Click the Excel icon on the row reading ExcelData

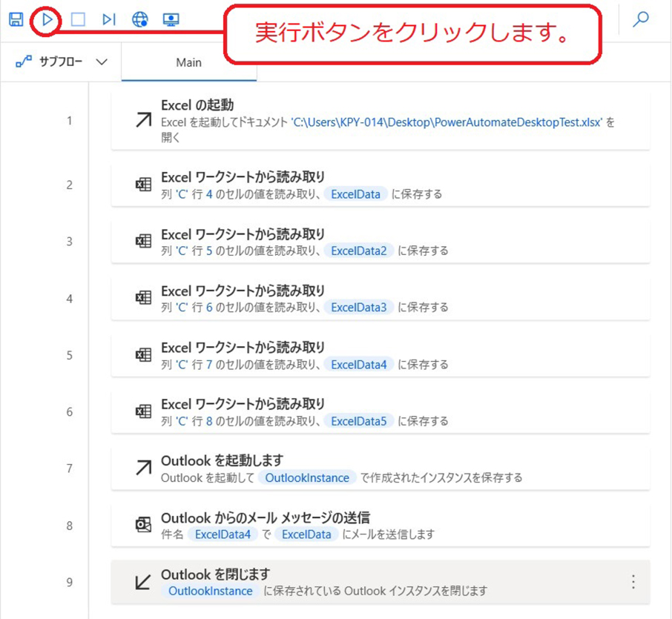[143, 185]
